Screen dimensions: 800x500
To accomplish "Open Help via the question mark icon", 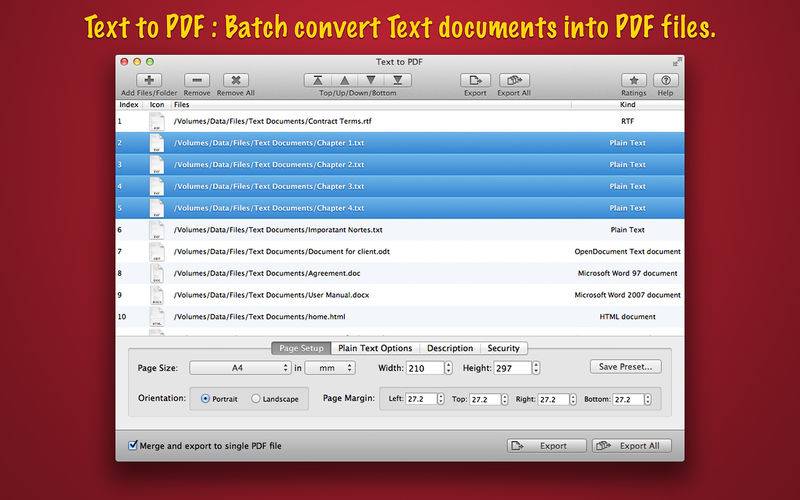I will pyautogui.click(x=665, y=80).
